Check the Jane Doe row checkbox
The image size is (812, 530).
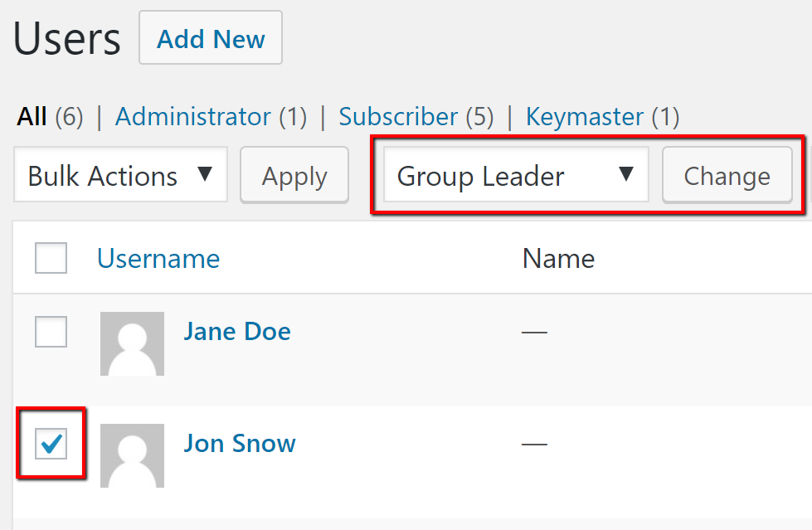coord(51,332)
